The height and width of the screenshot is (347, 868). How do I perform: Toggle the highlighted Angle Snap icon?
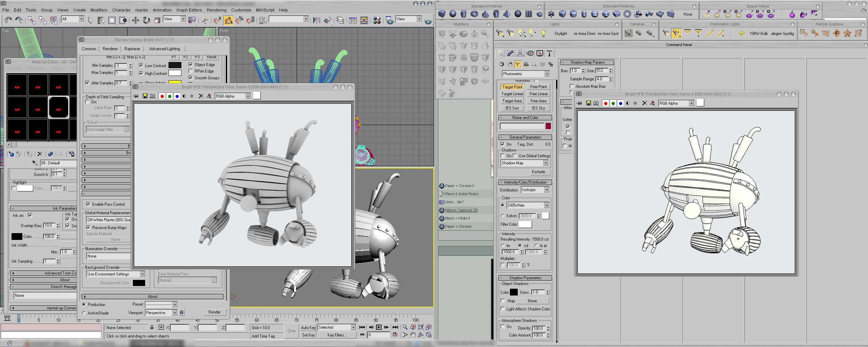point(229,20)
